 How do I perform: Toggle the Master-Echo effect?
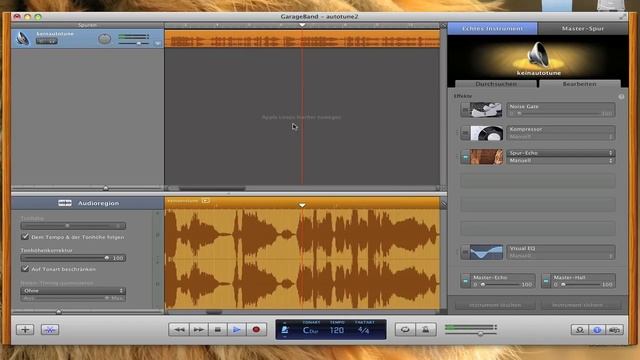tap(465, 281)
